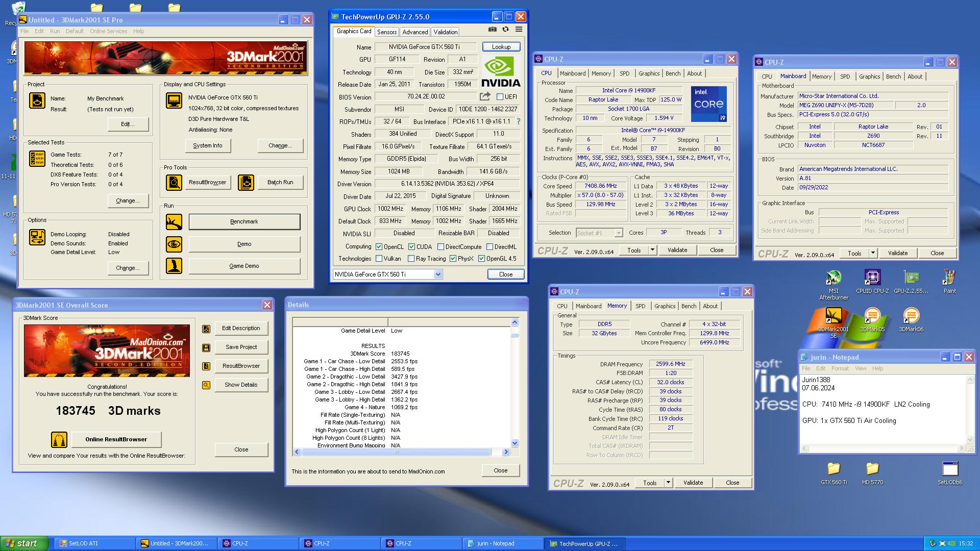
Task: Toggle Ray Tracing checkbox in GPU-Z
Action: pyautogui.click(x=411, y=259)
